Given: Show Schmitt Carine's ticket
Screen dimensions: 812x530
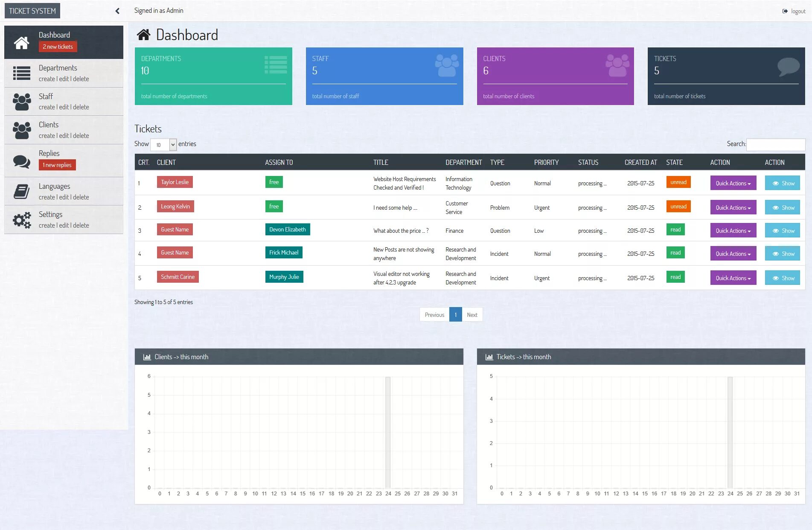Looking at the screenshot, I should [782, 278].
